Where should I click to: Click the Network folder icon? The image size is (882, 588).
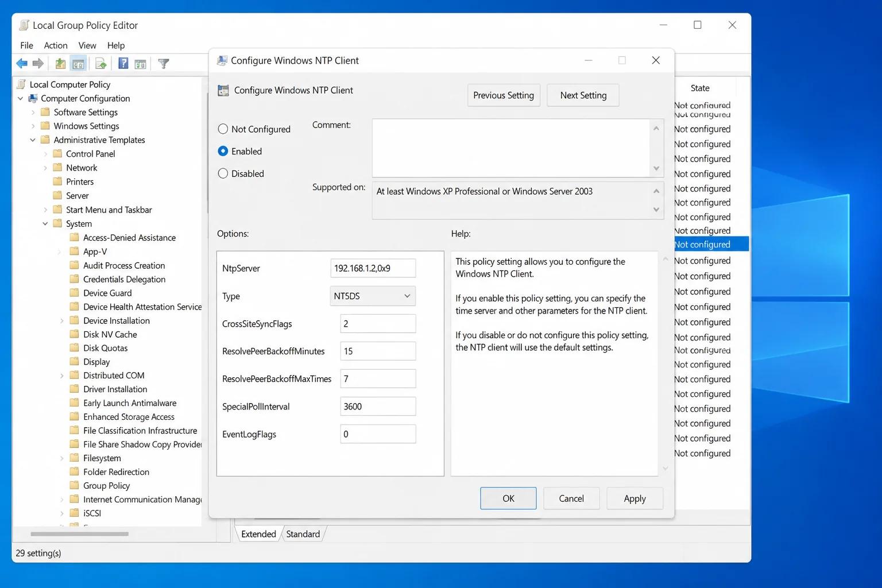click(57, 168)
